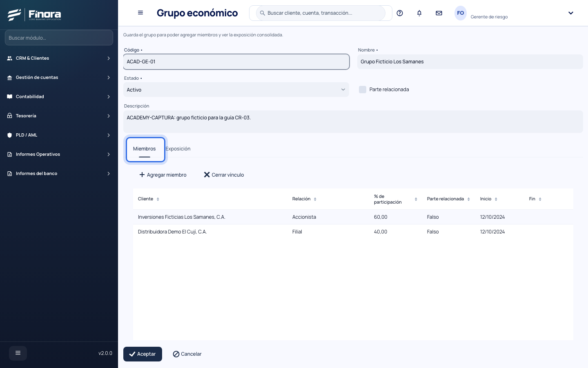Click Agregar miembro button

pos(163,175)
